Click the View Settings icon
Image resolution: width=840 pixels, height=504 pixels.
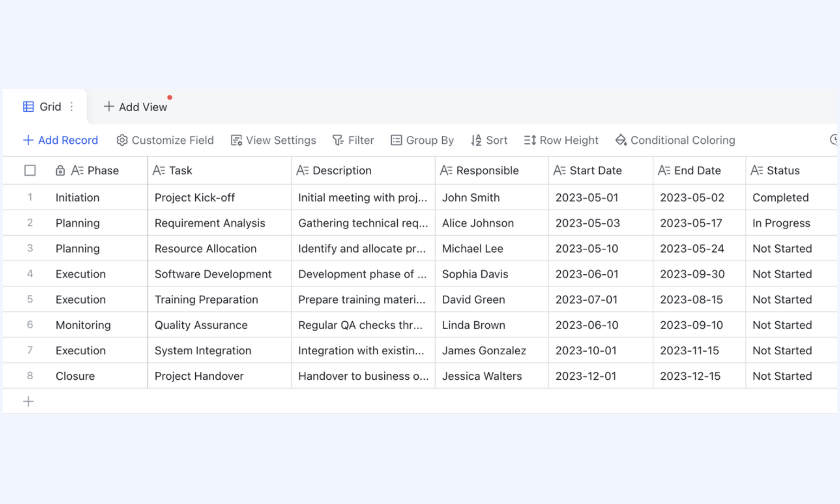coord(236,140)
